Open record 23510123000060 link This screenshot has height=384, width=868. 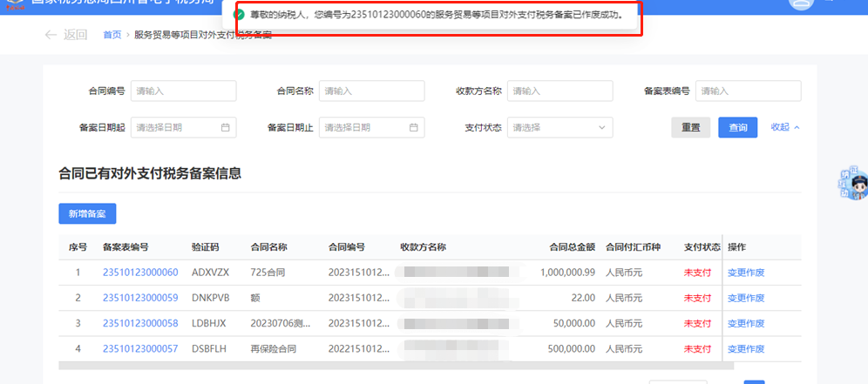point(139,273)
